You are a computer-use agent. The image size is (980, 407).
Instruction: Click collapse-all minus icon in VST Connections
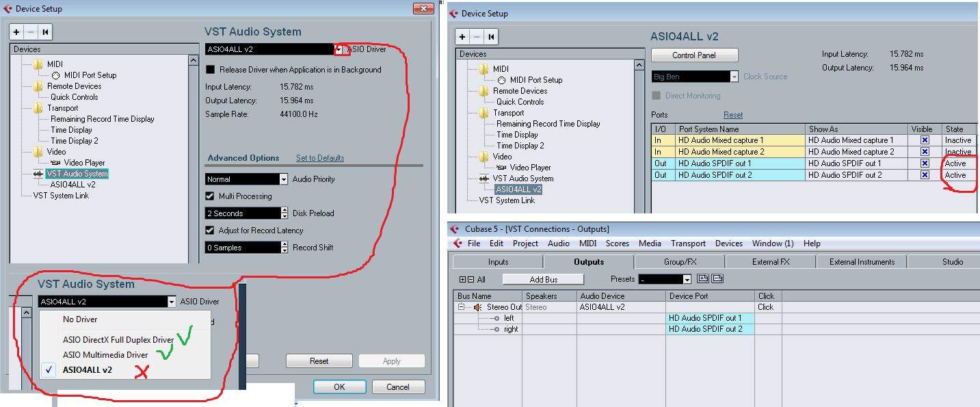[470, 280]
